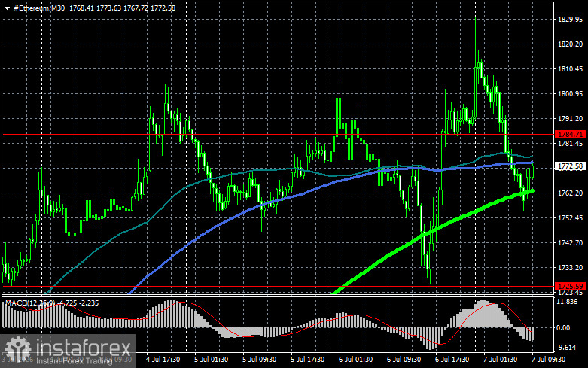The width and height of the screenshot is (588, 368).
Task: Click the instaforex gear logo icon
Action: click(x=18, y=348)
